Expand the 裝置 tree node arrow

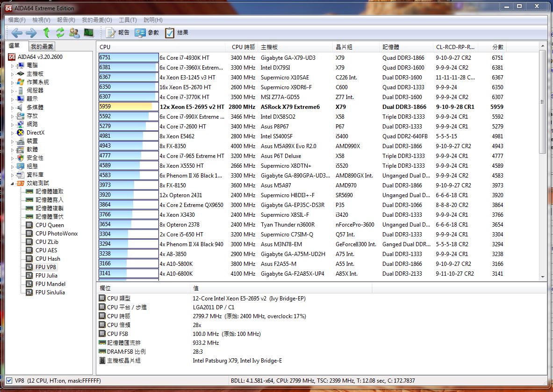click(x=12, y=142)
